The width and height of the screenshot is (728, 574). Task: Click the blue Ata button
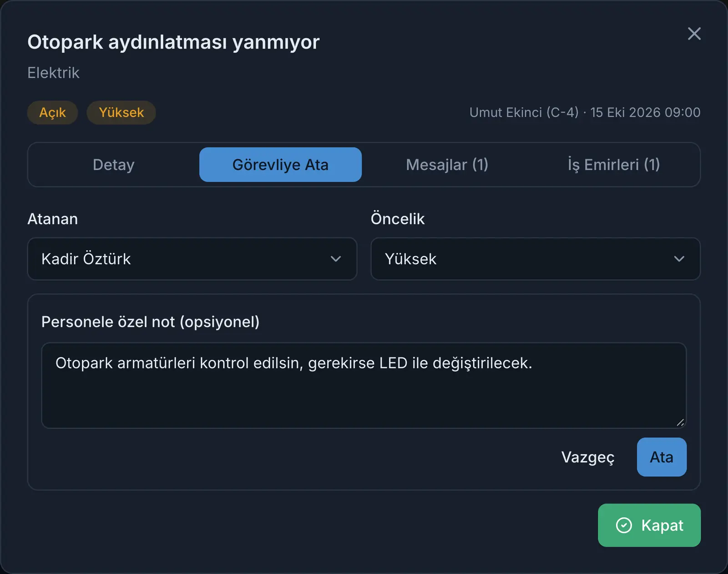pyautogui.click(x=662, y=457)
